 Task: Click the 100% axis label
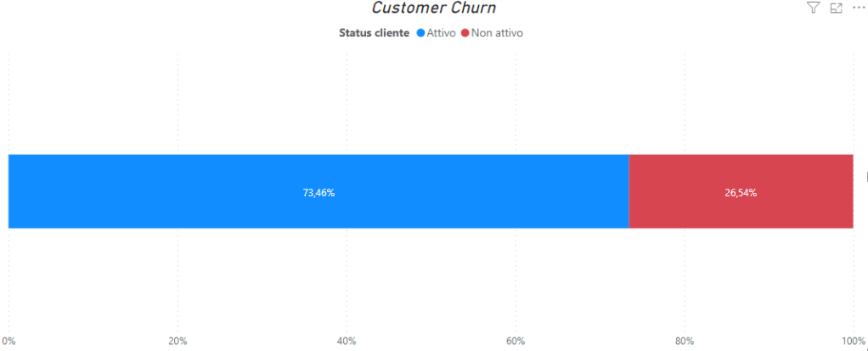852,342
